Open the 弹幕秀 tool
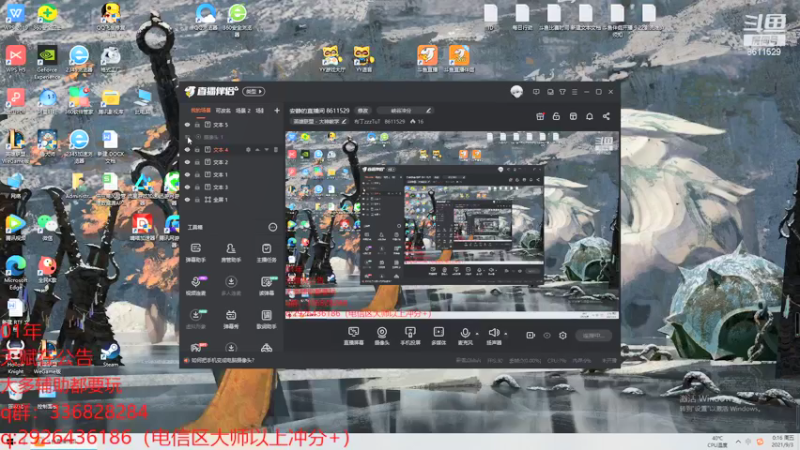Screen dimensions: 800x450 pos(231,319)
